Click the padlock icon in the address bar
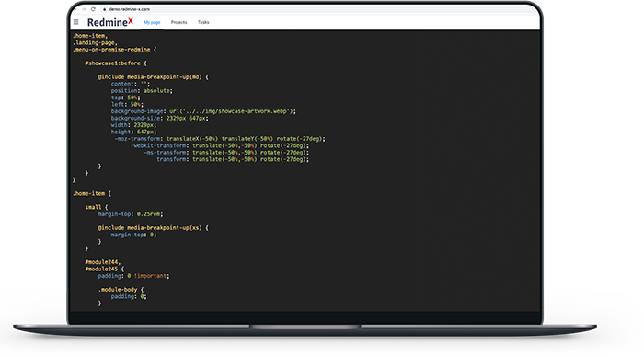644x356 pixels. (105, 9)
